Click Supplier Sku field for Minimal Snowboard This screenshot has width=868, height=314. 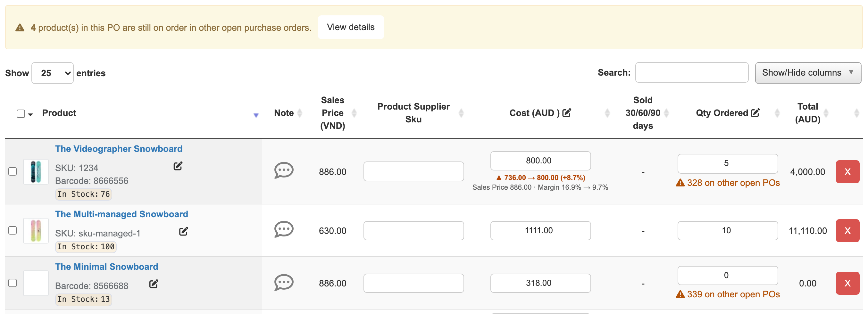click(413, 283)
